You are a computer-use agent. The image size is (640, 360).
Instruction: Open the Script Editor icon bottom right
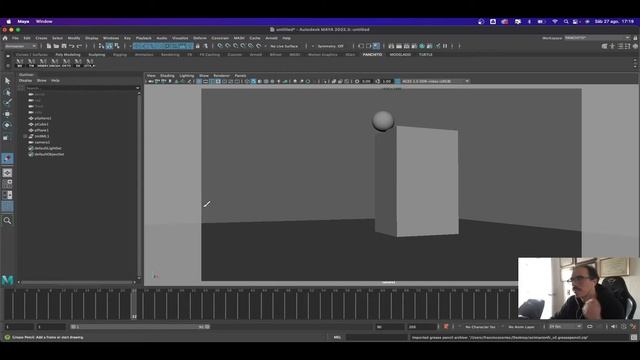click(x=633, y=338)
